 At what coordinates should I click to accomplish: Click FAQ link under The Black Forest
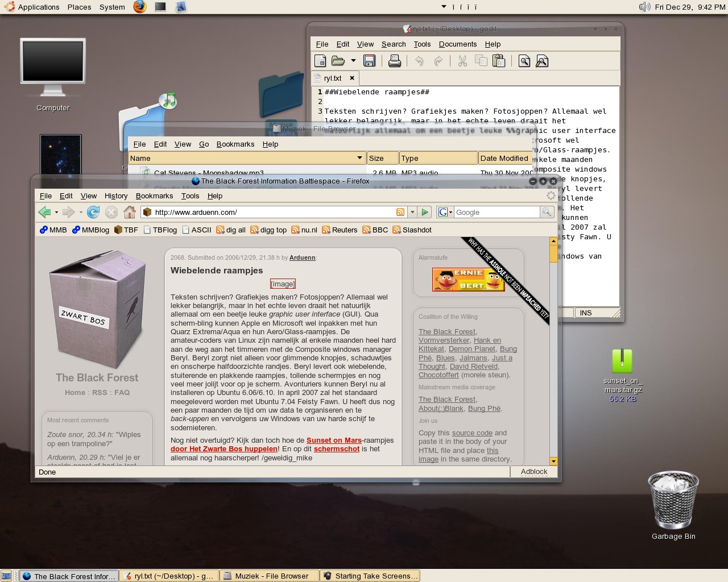click(x=122, y=392)
